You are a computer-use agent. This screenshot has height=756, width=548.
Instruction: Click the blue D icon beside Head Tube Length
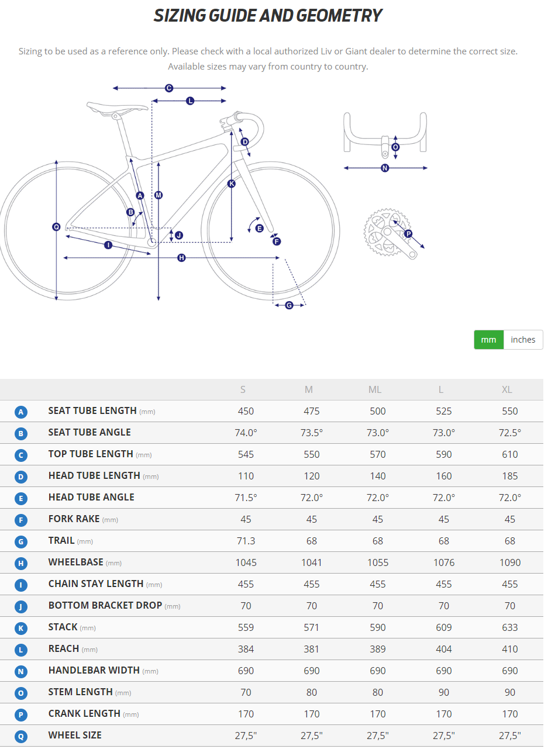[21, 477]
